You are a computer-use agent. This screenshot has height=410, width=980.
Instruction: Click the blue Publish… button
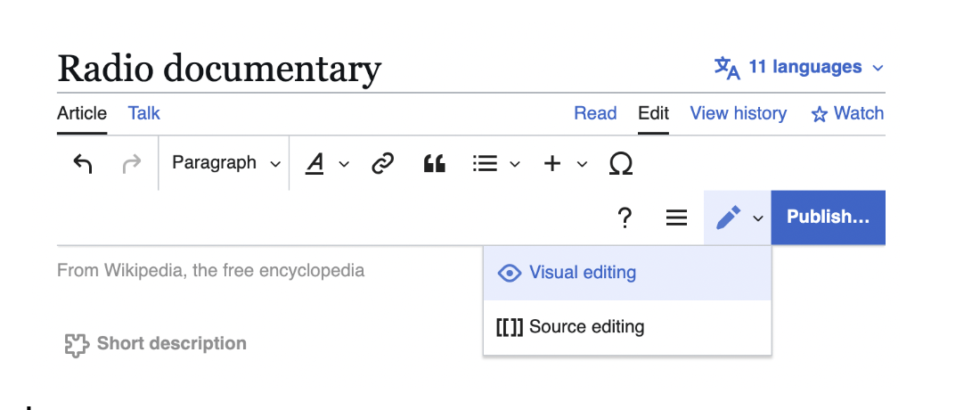829,217
